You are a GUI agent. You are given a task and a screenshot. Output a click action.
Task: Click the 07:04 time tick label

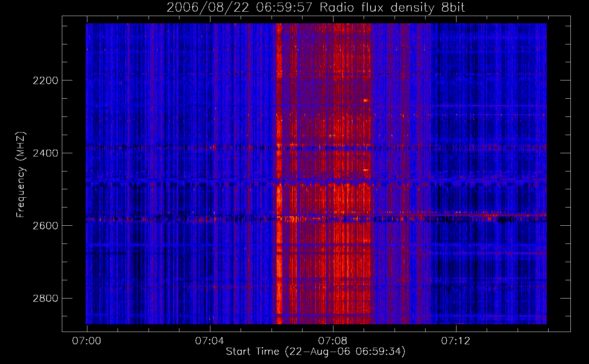[x=210, y=341]
